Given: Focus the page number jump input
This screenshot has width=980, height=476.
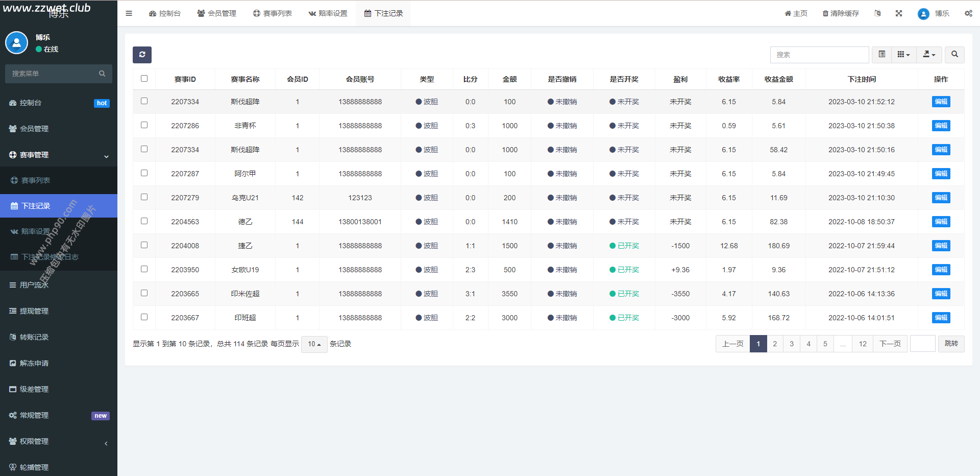Looking at the screenshot, I should coord(923,344).
